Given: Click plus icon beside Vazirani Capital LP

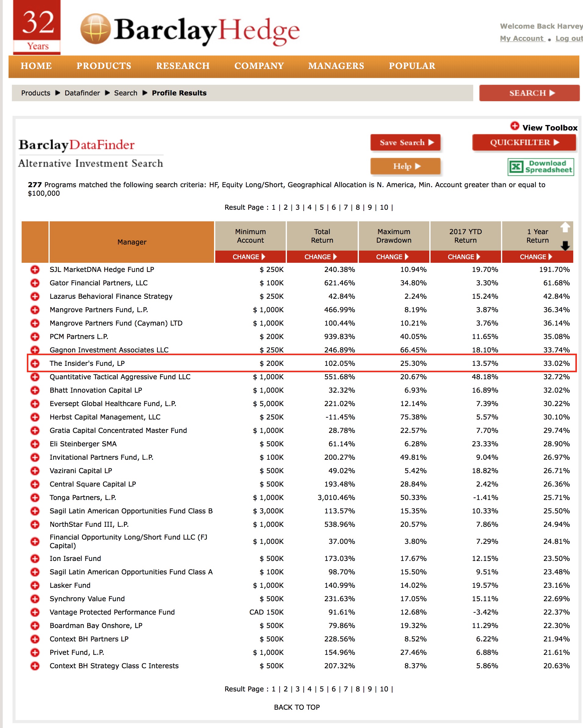Looking at the screenshot, I should click(35, 471).
